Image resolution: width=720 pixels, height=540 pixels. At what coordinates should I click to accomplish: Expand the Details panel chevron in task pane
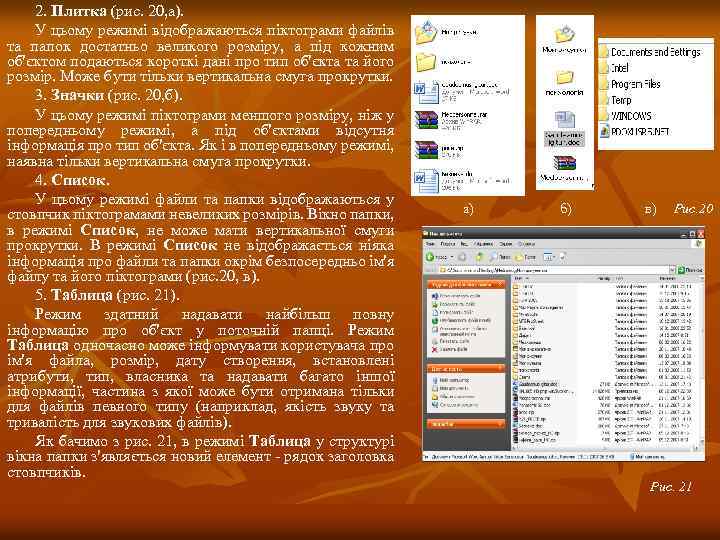tap(500, 424)
